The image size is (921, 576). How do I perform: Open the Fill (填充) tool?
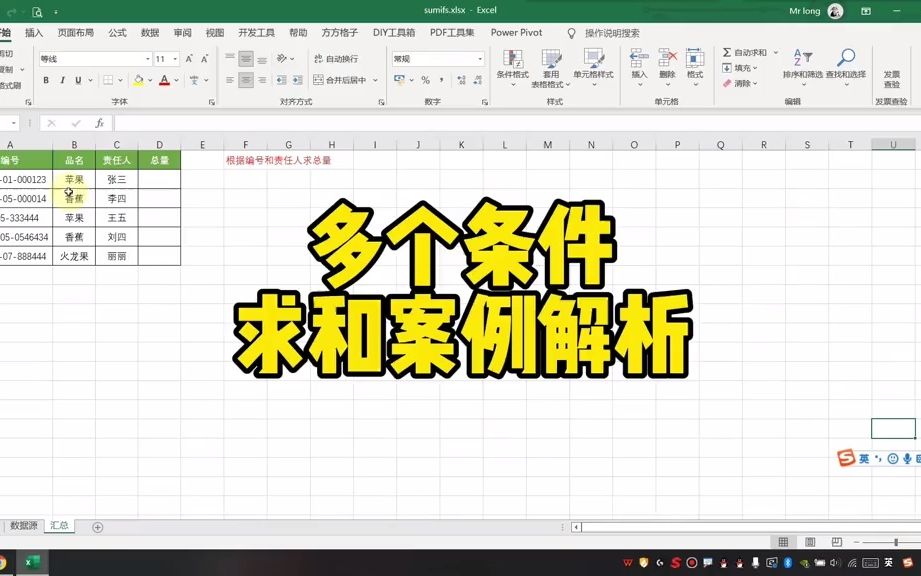point(725,66)
